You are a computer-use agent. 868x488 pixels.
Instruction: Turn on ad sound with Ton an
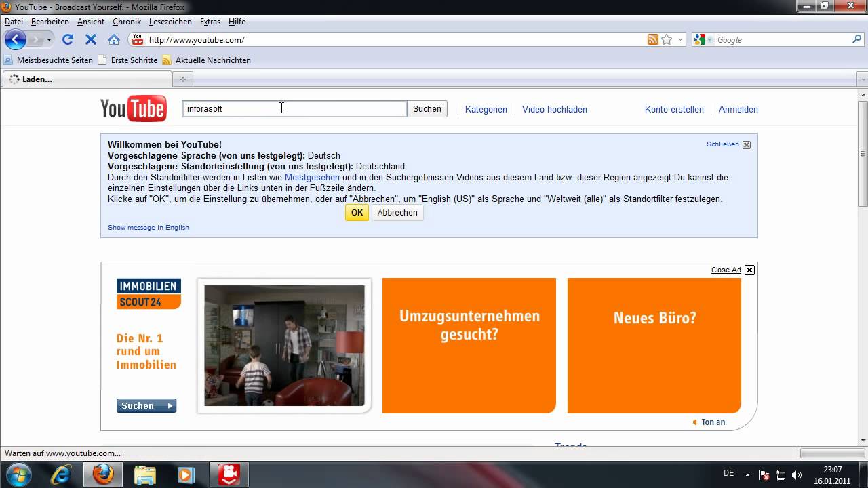tap(709, 422)
